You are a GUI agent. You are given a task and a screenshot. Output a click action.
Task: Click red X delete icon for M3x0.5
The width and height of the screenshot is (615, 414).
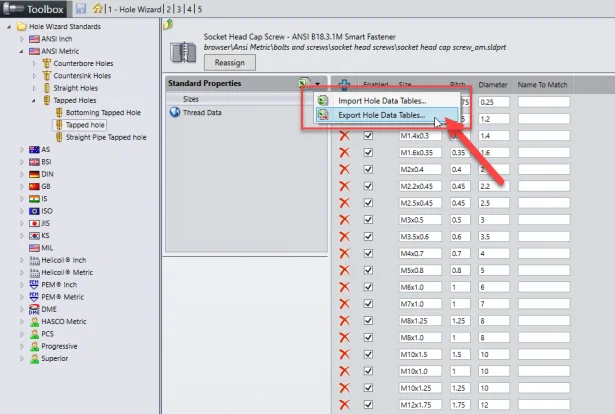tap(345, 220)
